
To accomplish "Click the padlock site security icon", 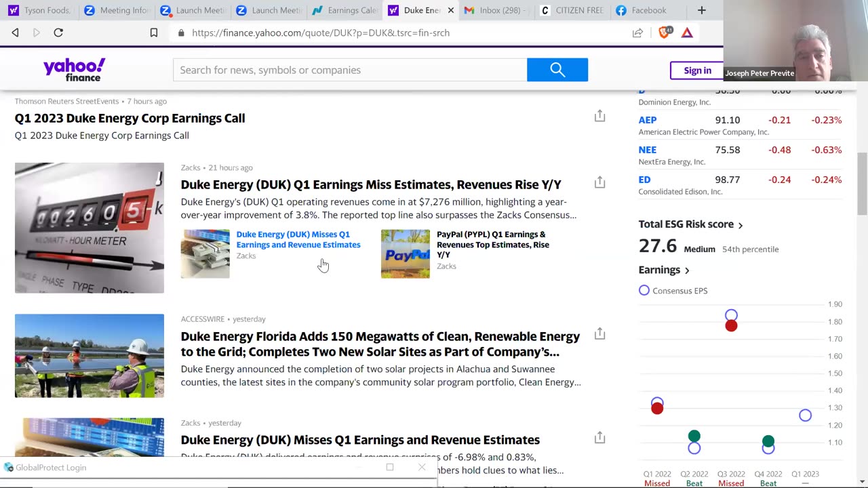I will click(181, 33).
